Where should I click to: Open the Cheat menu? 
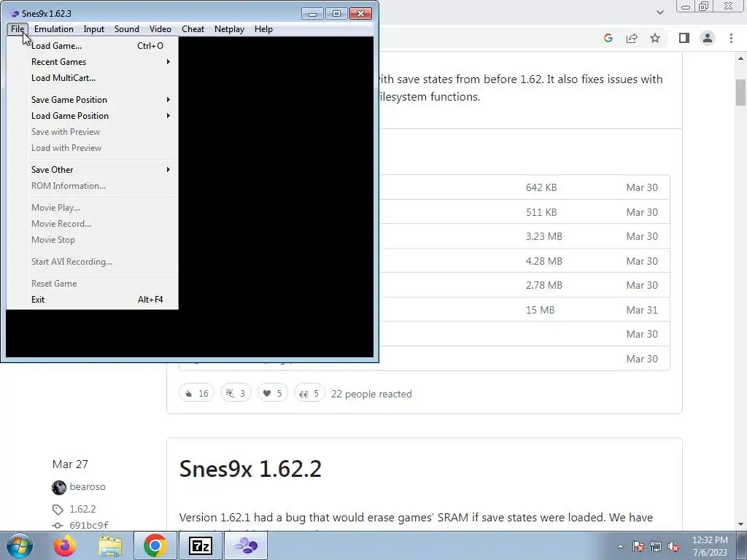pos(193,29)
